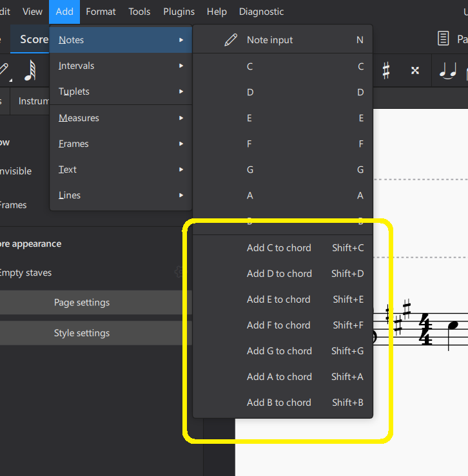This screenshot has height=476, width=468.
Task: Select Add G to chord
Action: [282, 351]
